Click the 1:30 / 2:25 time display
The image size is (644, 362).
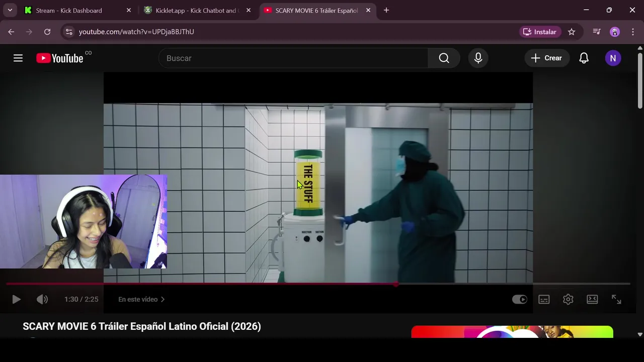click(x=81, y=299)
